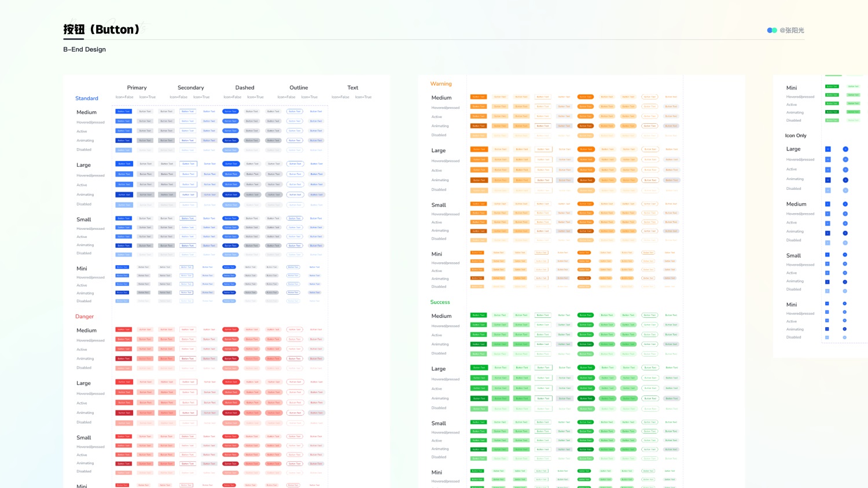868x488 pixels.
Task: Click the solid green pill button in Success Large row
Action: tap(586, 368)
